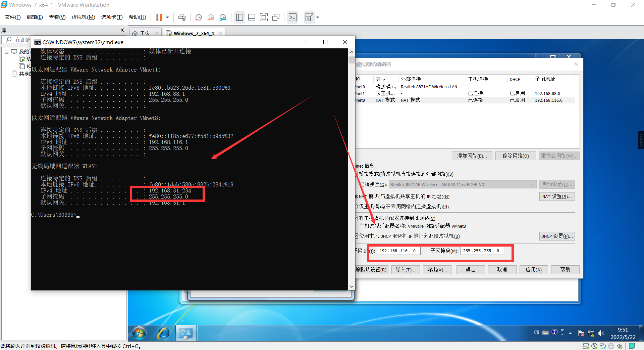Viewport: 644px width, 350px height.
Task: Open the console view
Action: tap(292, 17)
